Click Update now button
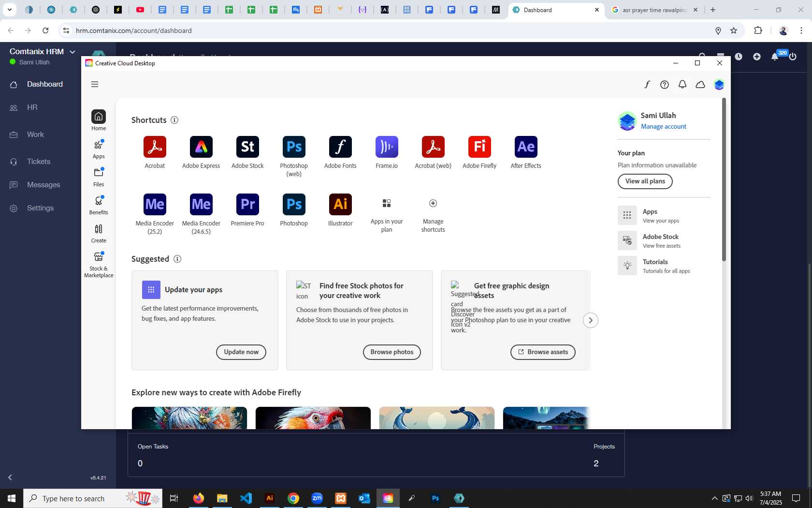This screenshot has width=812, height=508. 241,352
